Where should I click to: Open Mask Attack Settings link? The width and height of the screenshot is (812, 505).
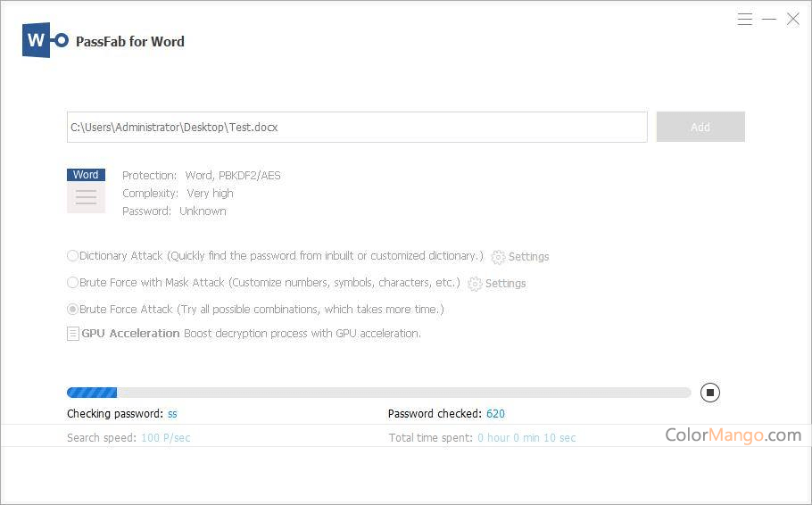(x=505, y=284)
